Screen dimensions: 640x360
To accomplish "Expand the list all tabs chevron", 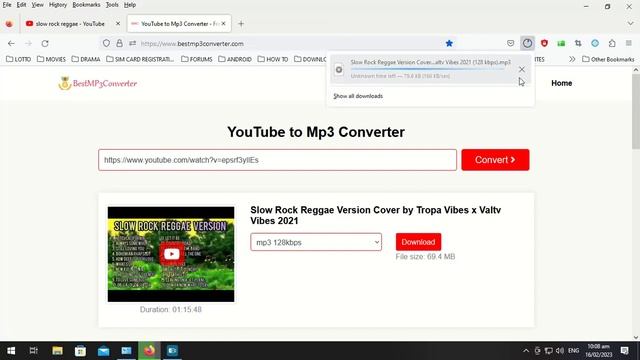I will (x=630, y=24).
